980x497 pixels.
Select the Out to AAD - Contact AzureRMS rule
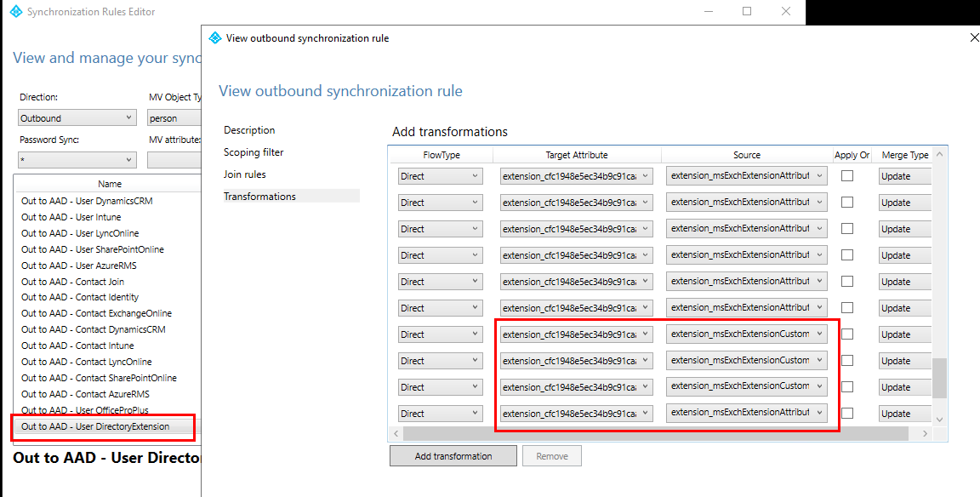point(85,394)
